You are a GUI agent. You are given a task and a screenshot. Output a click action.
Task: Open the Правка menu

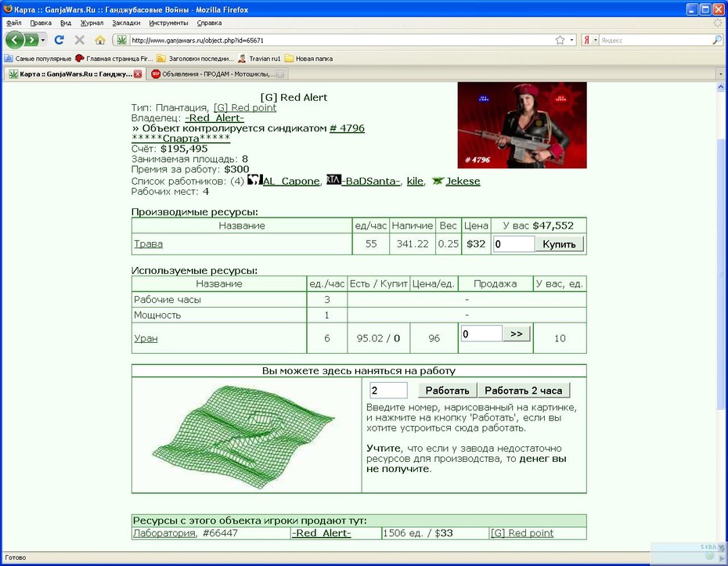point(41,23)
